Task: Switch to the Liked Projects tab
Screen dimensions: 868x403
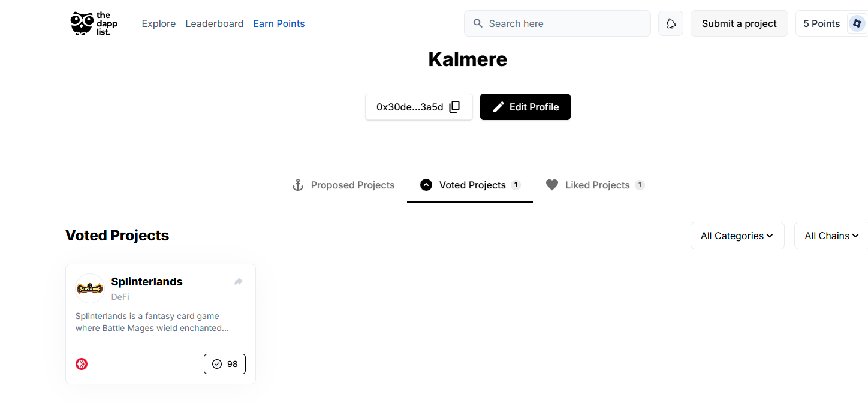Action: click(595, 185)
